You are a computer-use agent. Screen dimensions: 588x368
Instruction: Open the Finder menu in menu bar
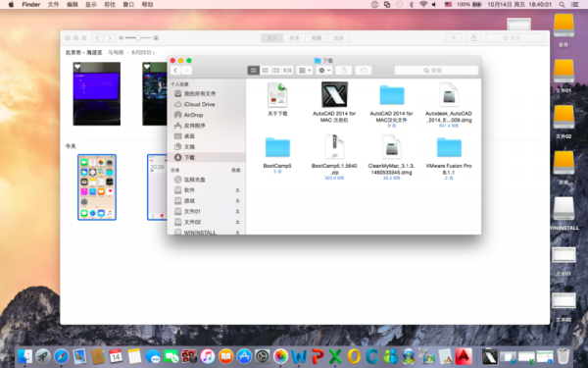(31, 5)
